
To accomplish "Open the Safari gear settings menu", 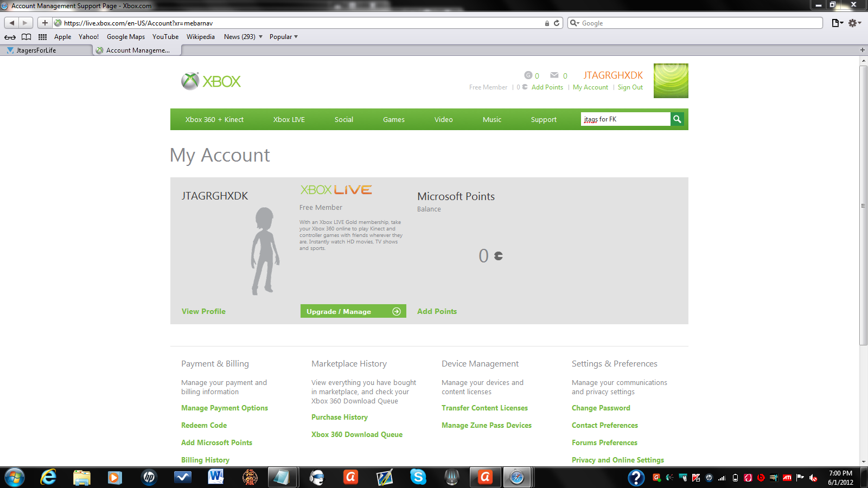I will tap(855, 23).
